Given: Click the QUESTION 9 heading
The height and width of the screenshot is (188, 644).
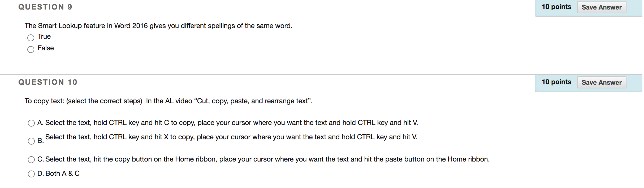Looking at the screenshot, I should [x=45, y=7].
